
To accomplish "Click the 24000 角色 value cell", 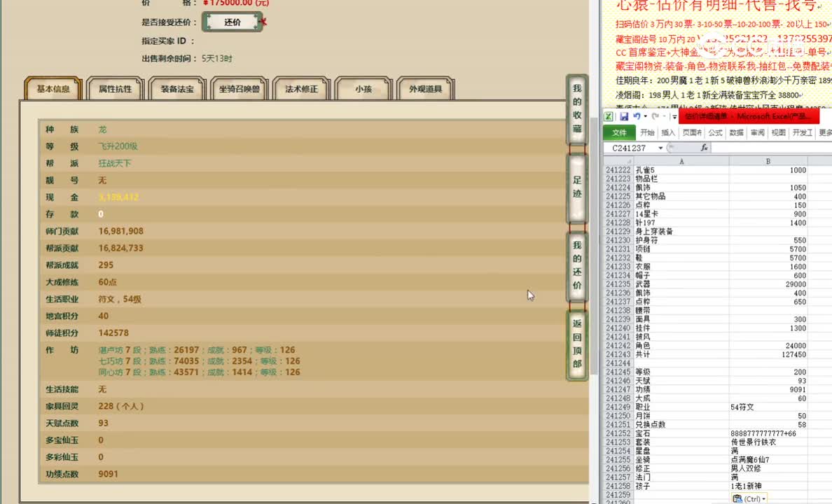I will click(x=768, y=346).
